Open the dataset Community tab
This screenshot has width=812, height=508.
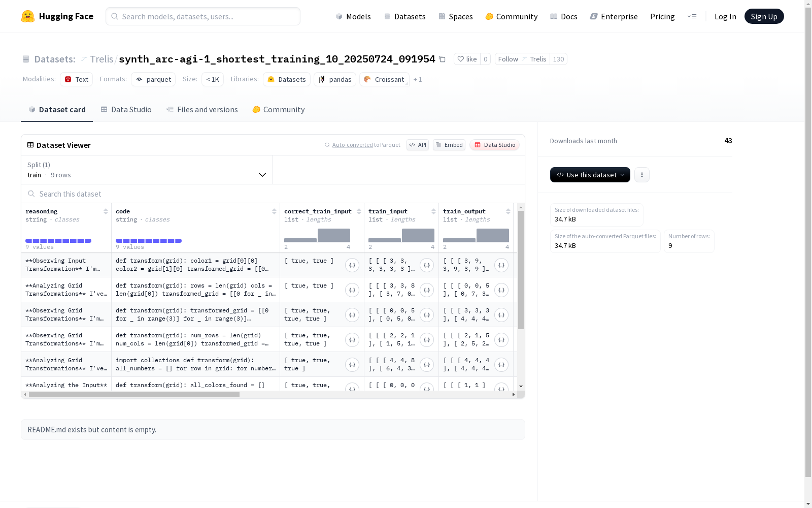tap(279, 110)
